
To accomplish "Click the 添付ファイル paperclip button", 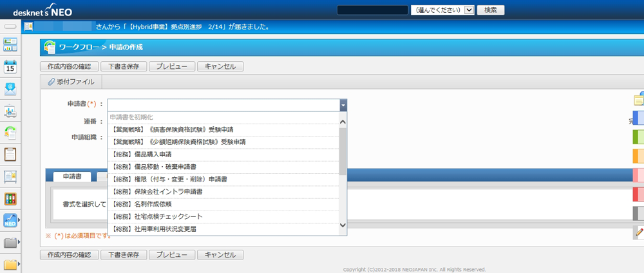I will pos(71,82).
